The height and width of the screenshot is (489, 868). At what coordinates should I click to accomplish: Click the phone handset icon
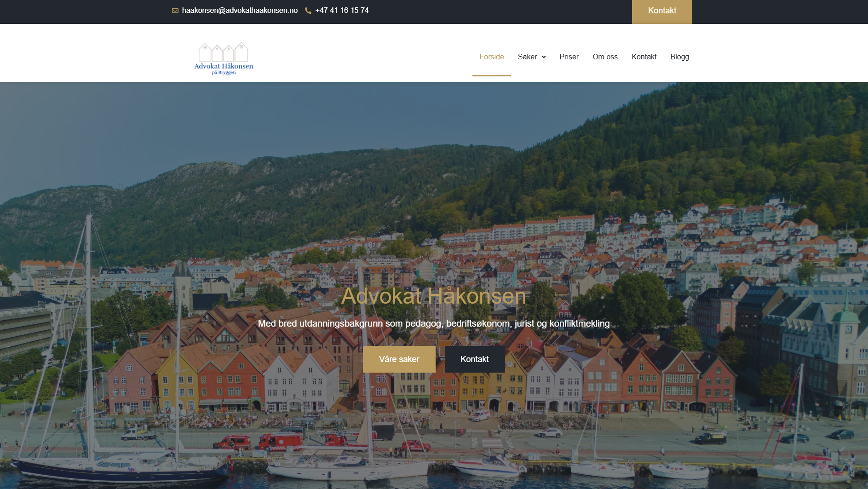(308, 11)
